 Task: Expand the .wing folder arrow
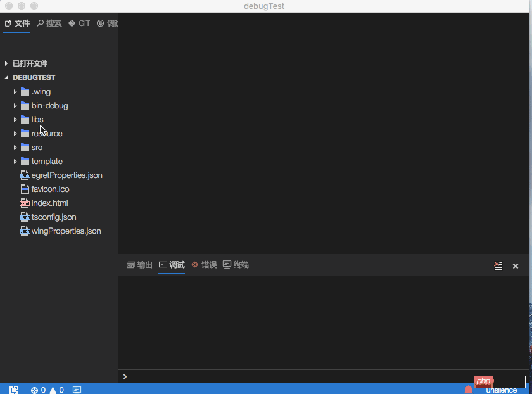tap(15, 92)
